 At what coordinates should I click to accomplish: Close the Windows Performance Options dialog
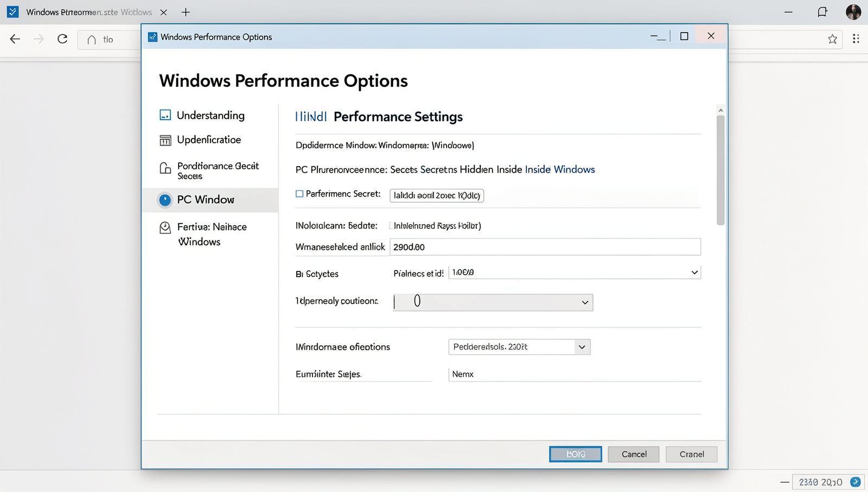711,36
